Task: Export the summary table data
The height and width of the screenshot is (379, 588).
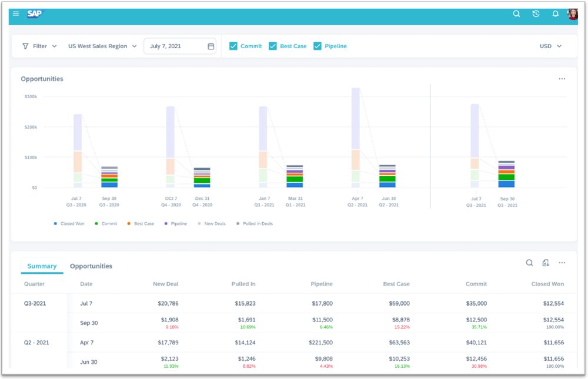Action: [x=546, y=263]
